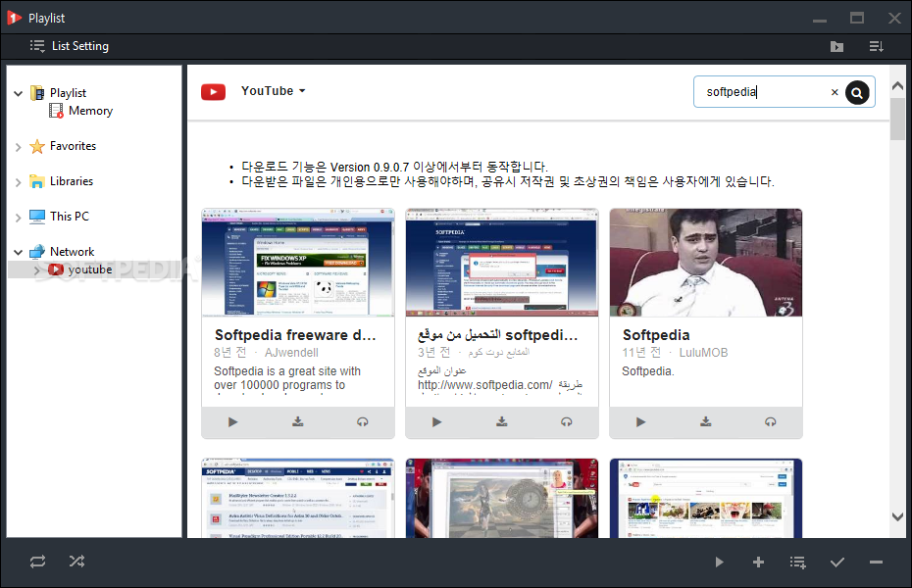Collapse the Playlist tree node
912x588 pixels.
[18, 93]
